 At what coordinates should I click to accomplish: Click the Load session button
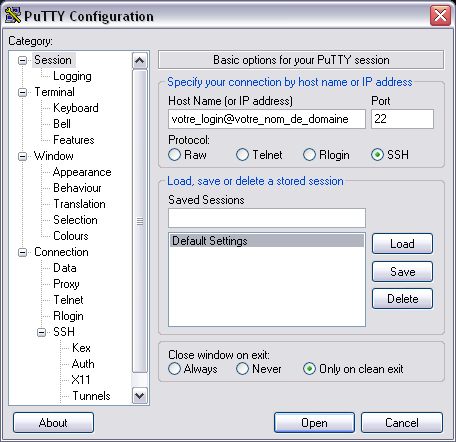tap(402, 244)
